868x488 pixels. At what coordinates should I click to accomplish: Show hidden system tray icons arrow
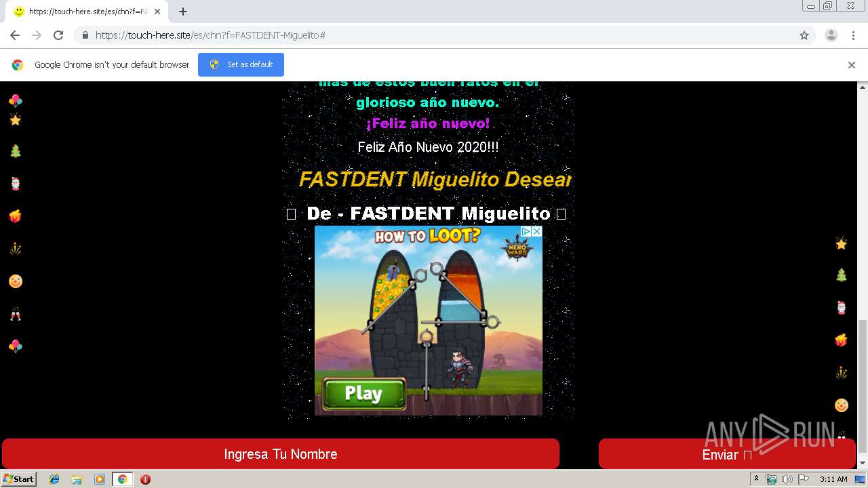[756, 479]
